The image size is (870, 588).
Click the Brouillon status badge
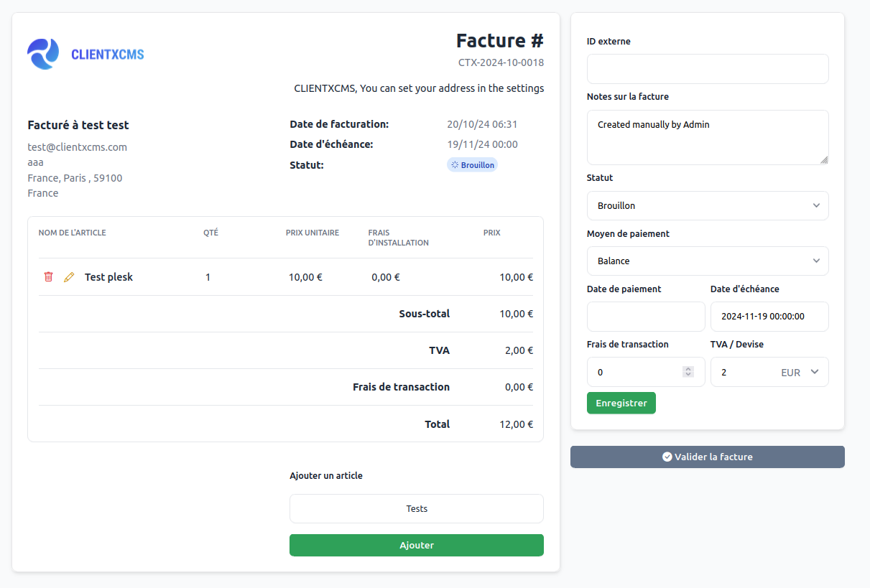(x=472, y=165)
